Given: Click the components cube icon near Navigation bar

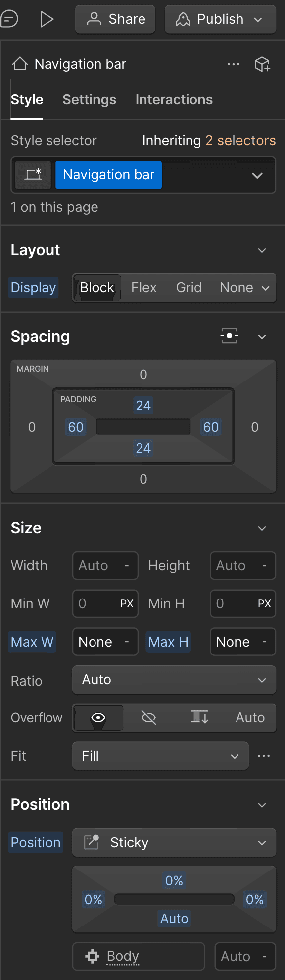Looking at the screenshot, I should click(x=262, y=64).
